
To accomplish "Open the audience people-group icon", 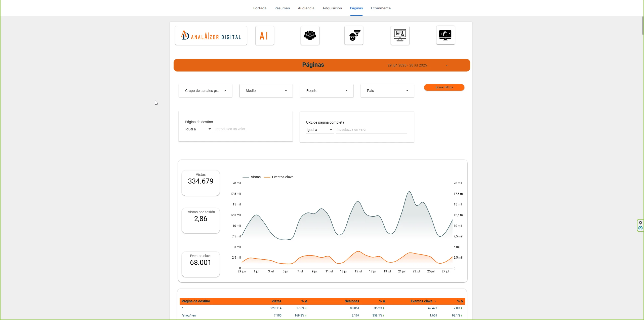I will click(x=310, y=35).
